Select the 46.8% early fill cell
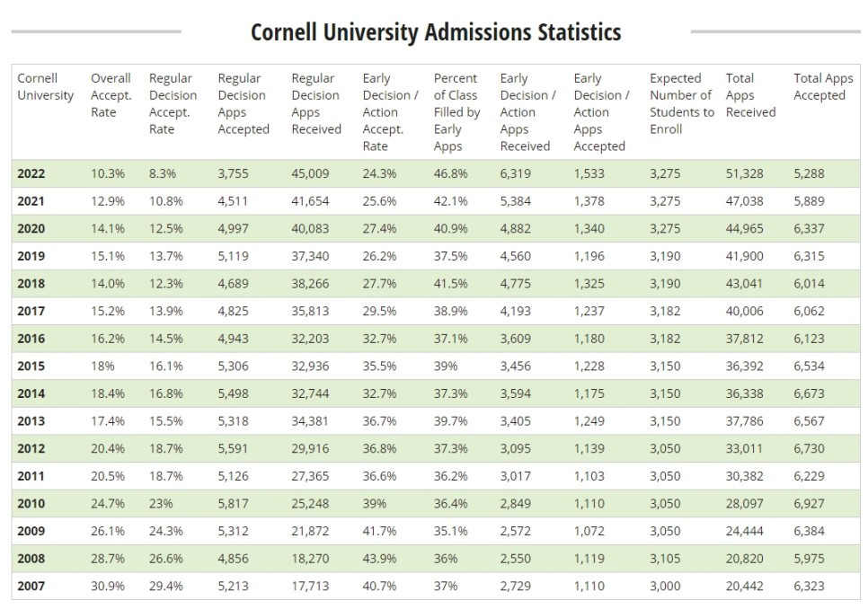 pyautogui.click(x=450, y=174)
